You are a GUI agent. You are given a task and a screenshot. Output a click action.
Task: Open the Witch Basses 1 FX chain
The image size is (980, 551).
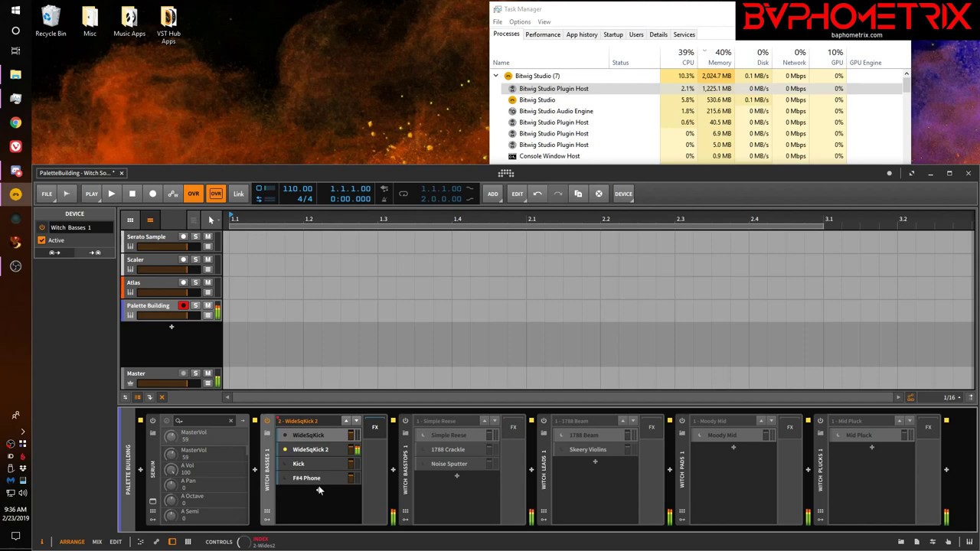pyautogui.click(x=374, y=427)
